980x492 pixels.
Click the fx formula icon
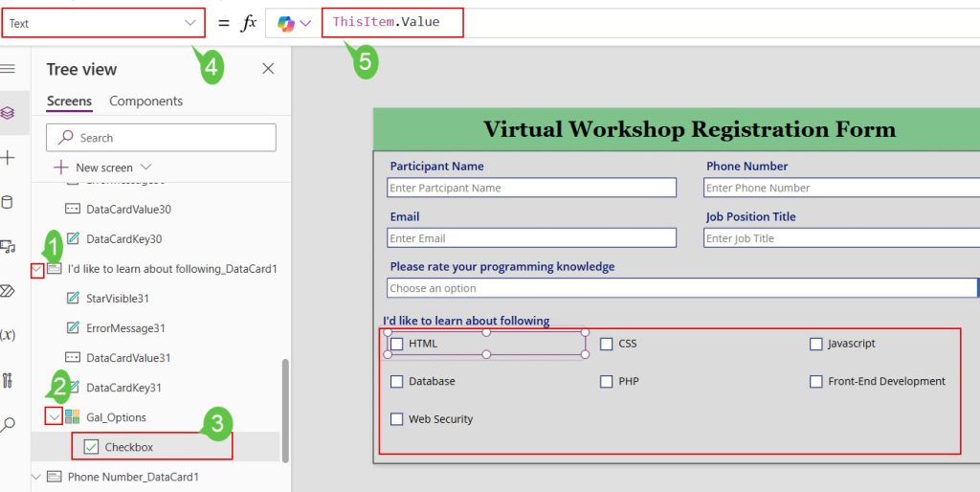click(x=249, y=23)
